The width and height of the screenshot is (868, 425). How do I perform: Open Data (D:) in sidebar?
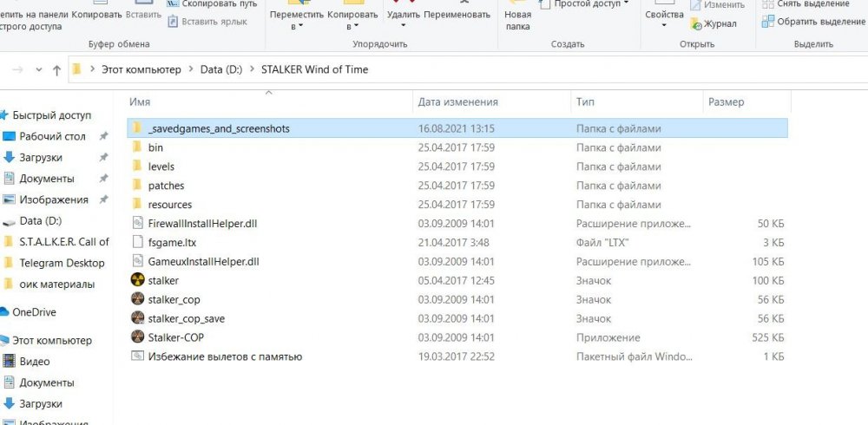pos(41,221)
